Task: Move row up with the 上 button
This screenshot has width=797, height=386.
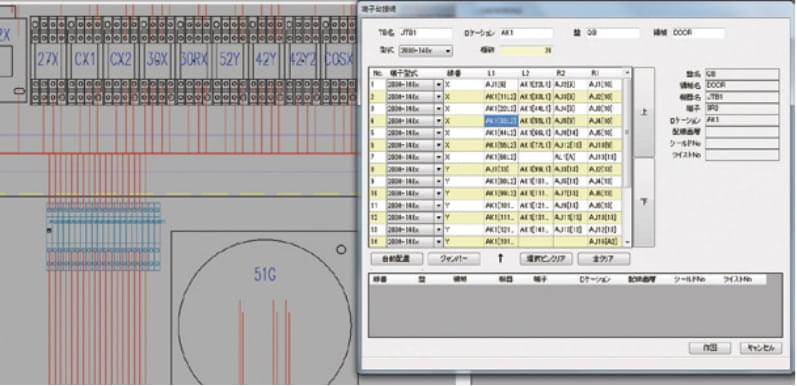Action: [x=645, y=112]
